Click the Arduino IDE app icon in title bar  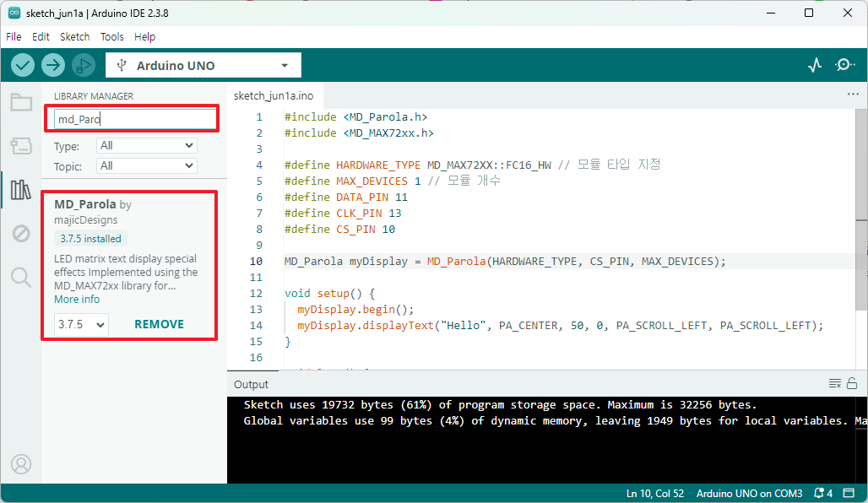[14, 13]
